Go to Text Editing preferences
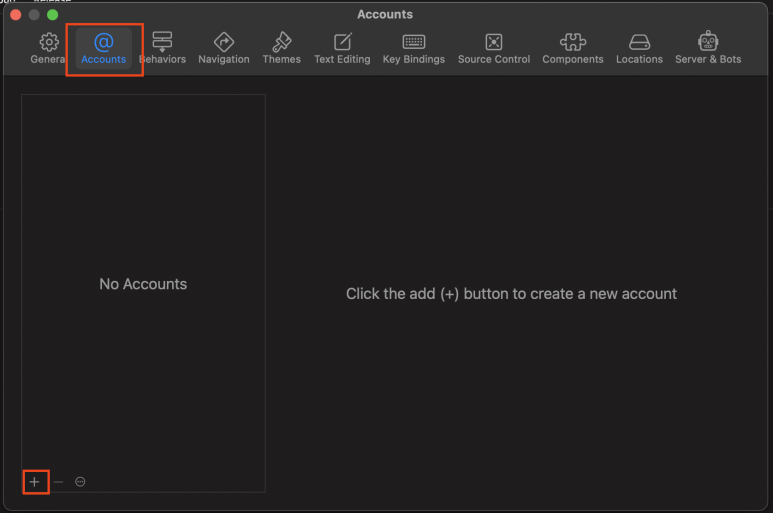Screen dimensions: 773x513 coord(342,48)
